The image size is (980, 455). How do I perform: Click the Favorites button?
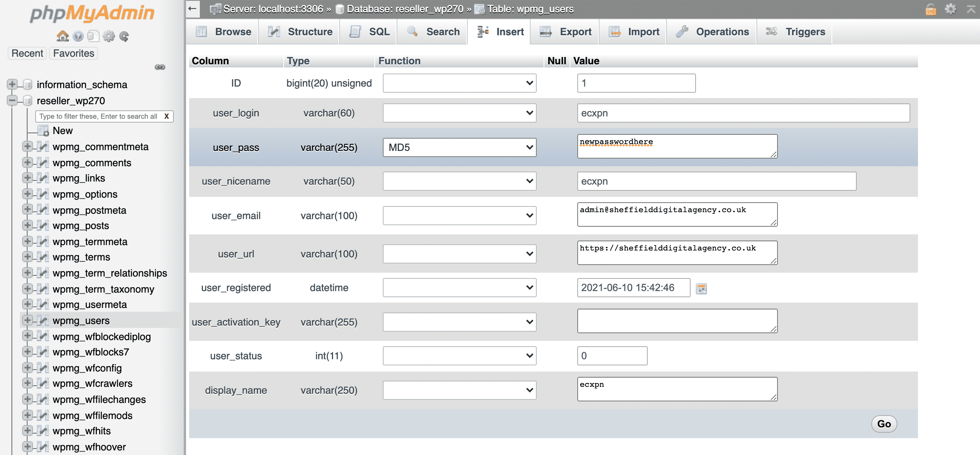tap(73, 53)
